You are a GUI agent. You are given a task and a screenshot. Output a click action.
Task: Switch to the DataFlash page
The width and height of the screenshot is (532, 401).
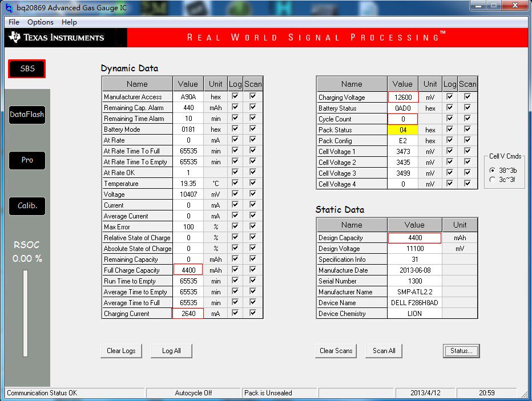27,115
